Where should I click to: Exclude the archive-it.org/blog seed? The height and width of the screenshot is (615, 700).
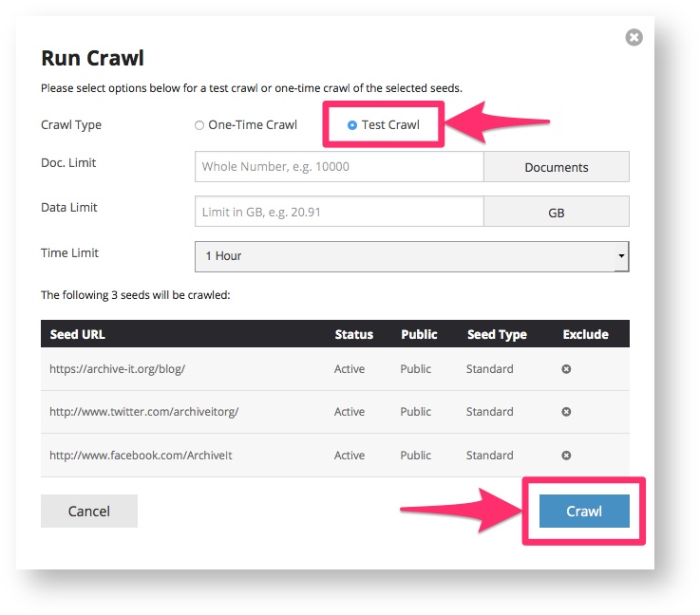click(566, 368)
